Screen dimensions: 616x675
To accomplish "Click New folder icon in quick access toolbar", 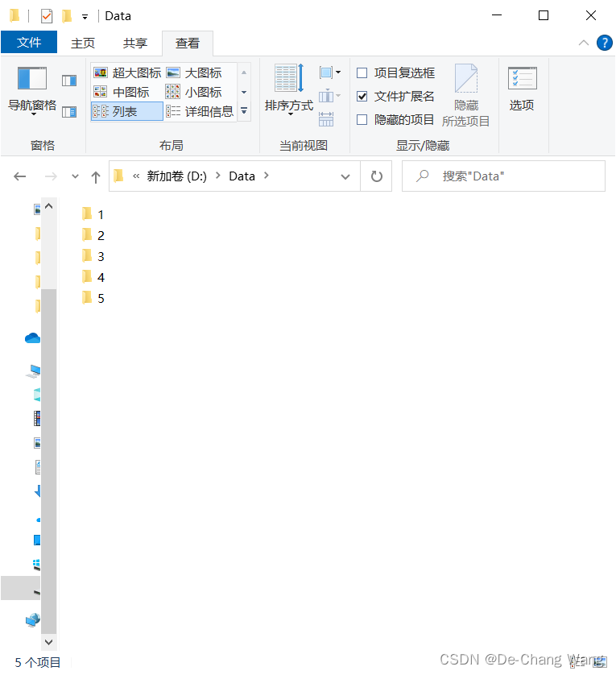I will (67, 16).
